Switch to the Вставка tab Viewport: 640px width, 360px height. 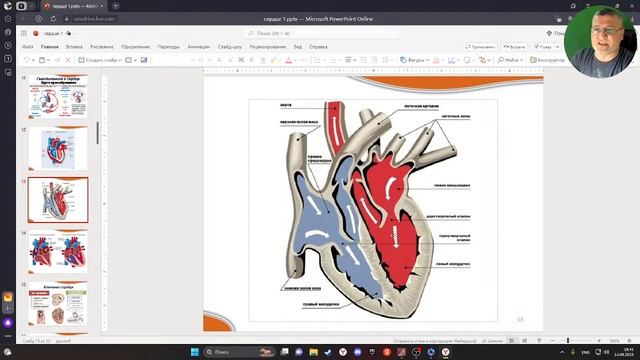(x=74, y=47)
